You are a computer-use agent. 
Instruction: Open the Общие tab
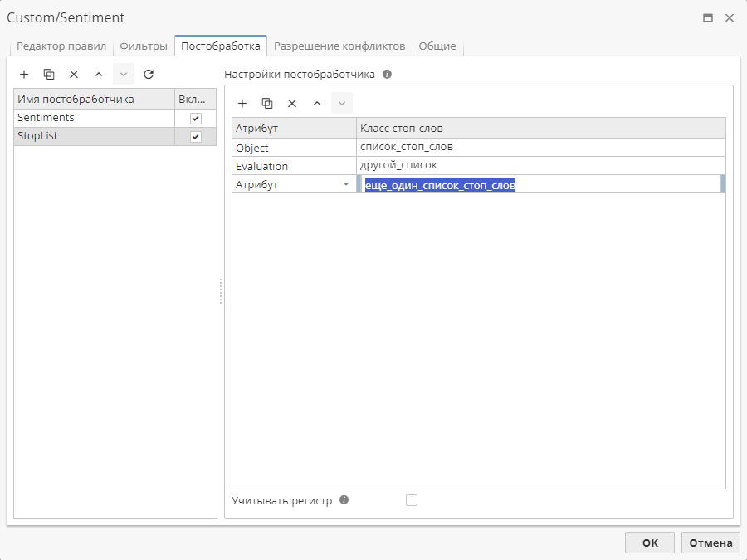tap(437, 46)
